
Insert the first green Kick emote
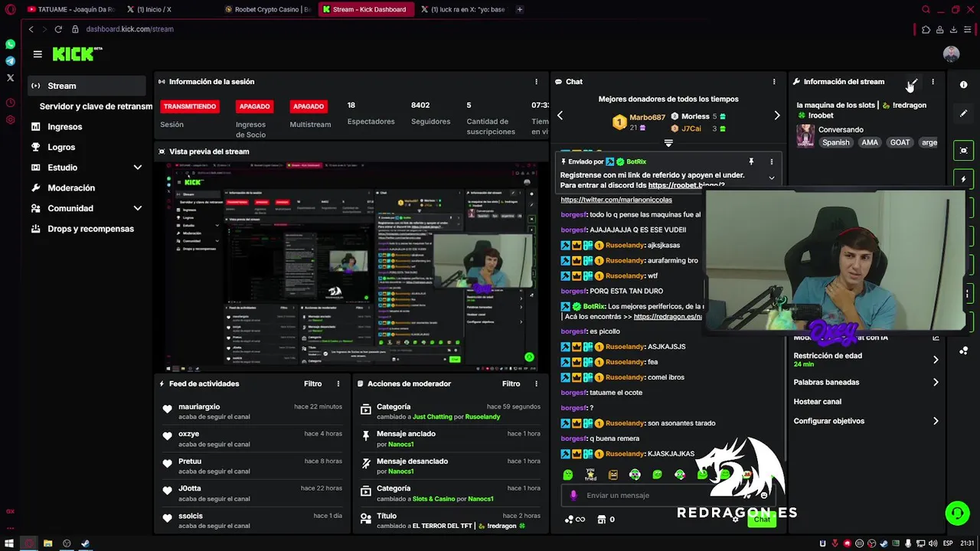tap(568, 474)
